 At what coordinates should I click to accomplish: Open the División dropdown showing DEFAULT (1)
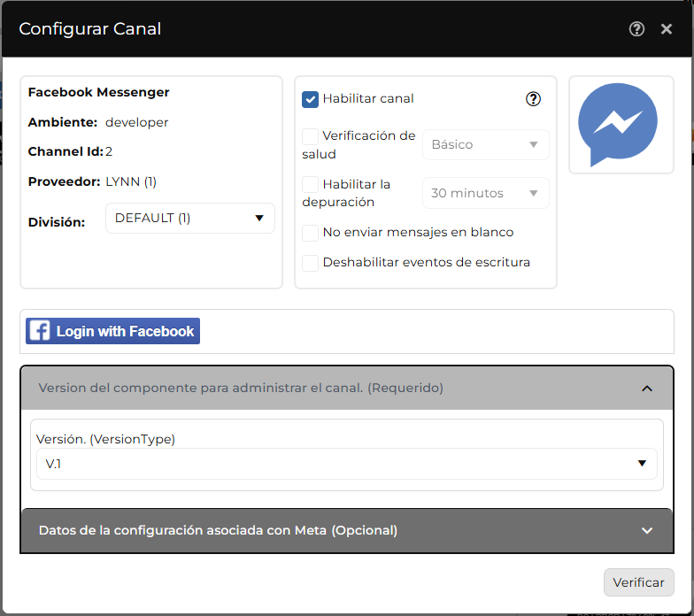point(189,218)
